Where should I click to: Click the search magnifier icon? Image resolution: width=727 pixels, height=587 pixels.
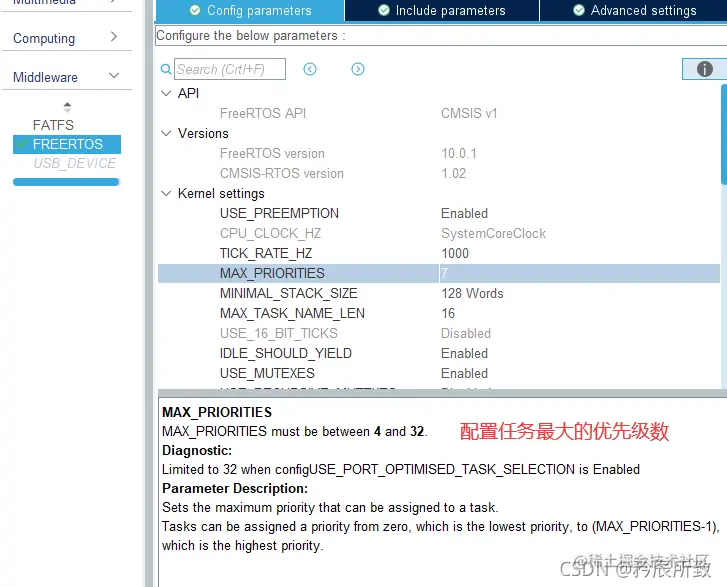pyautogui.click(x=166, y=69)
